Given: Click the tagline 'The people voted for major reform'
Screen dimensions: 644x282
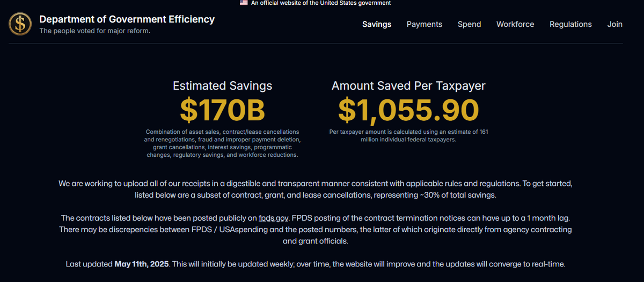Looking at the screenshot, I should pyautogui.click(x=94, y=31).
